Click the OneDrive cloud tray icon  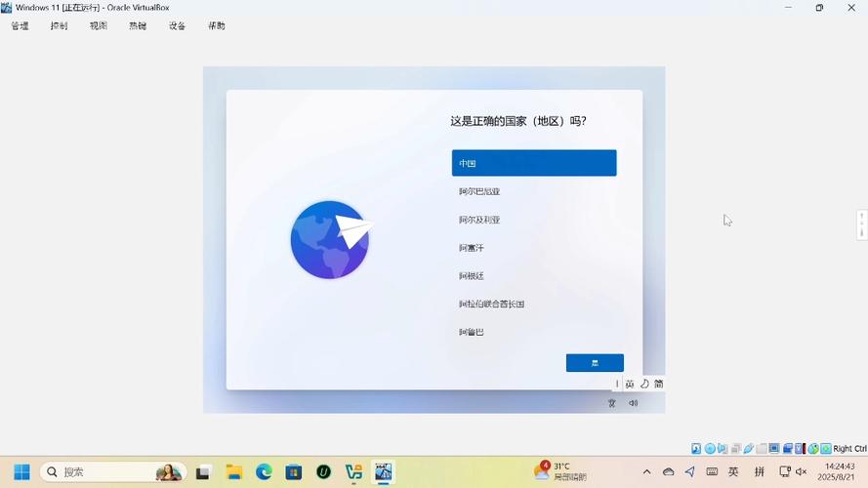[668, 472]
